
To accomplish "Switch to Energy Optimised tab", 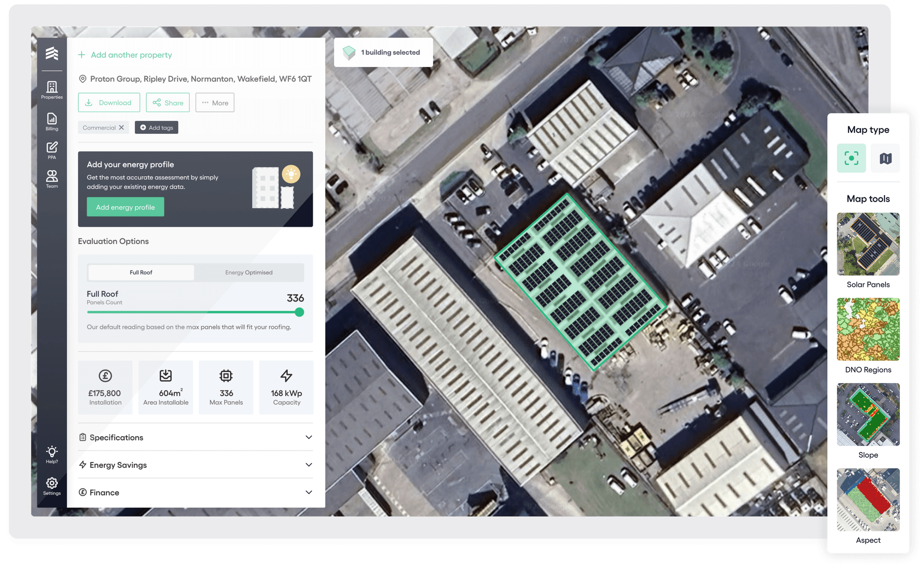I will click(x=249, y=272).
